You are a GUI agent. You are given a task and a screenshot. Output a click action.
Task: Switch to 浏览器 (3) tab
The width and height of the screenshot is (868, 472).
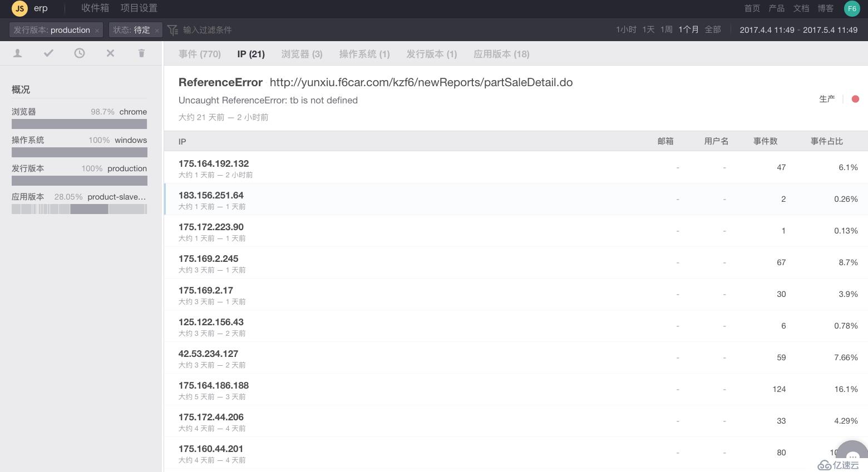coord(302,54)
